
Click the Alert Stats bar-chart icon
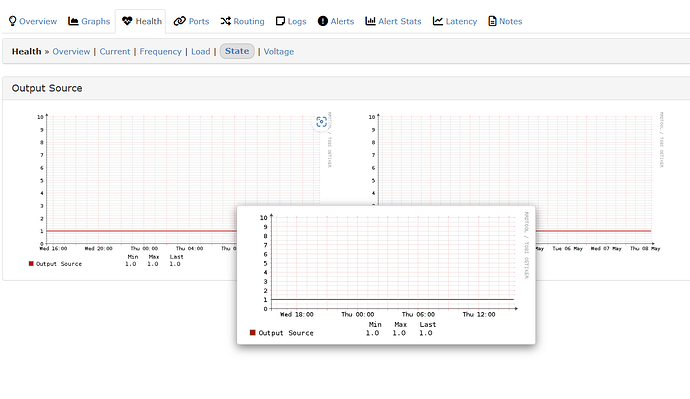(x=371, y=21)
